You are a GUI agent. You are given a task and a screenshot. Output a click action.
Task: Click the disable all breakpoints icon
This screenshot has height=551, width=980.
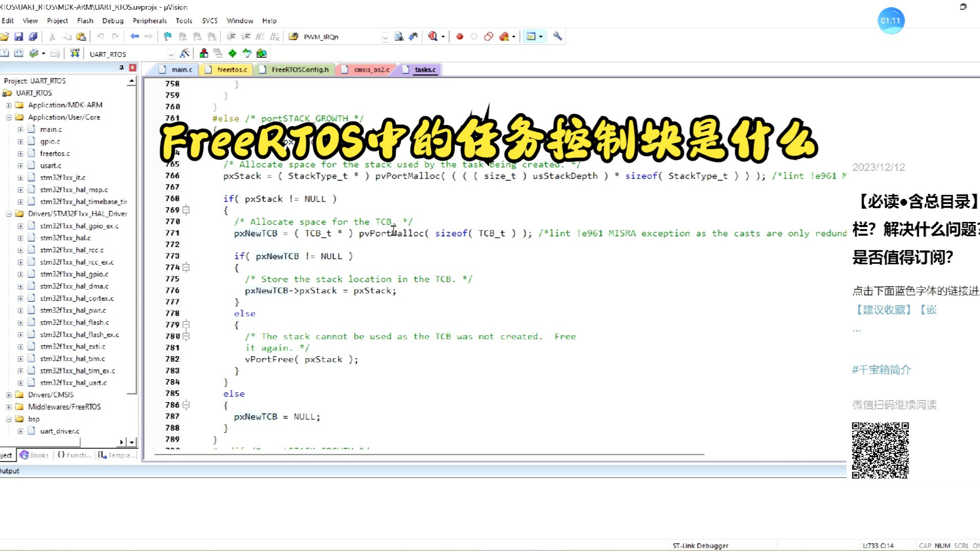click(488, 36)
